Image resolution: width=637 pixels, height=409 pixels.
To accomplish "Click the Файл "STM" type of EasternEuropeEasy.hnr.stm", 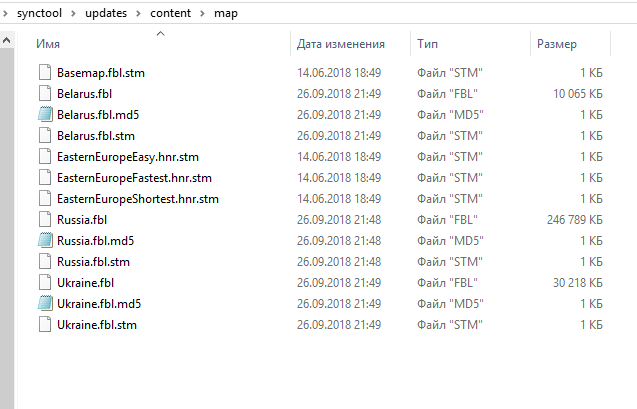I will point(450,157).
